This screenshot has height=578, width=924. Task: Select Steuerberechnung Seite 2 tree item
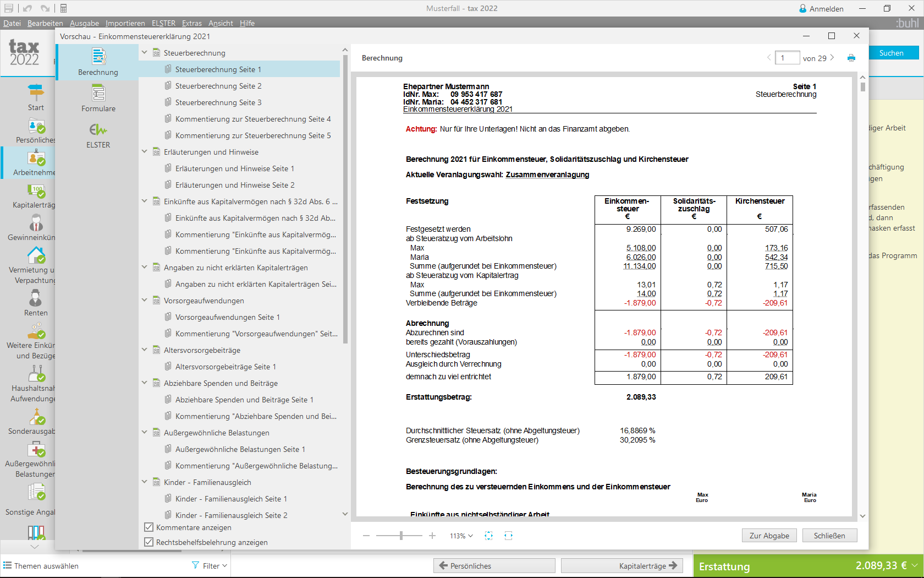(x=218, y=86)
